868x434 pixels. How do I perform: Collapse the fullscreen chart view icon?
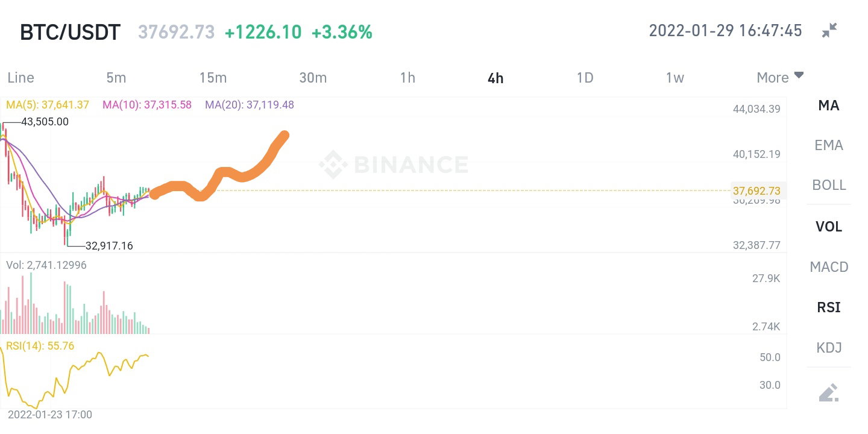[829, 31]
